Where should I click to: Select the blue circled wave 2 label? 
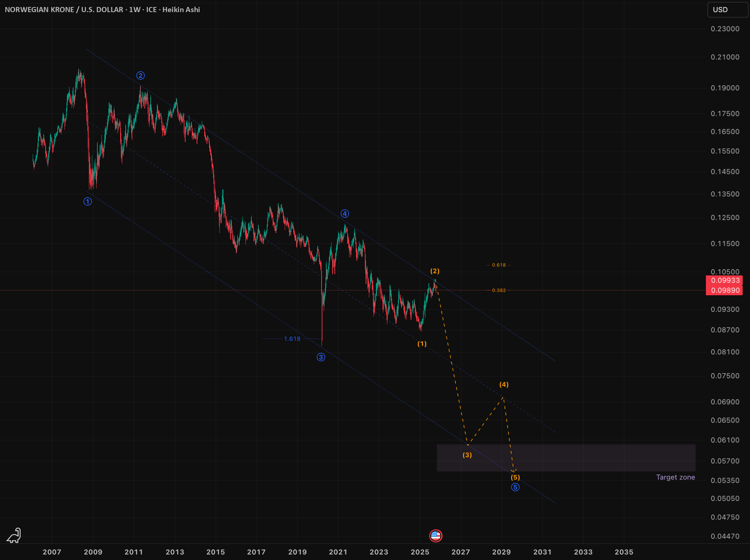[140, 75]
